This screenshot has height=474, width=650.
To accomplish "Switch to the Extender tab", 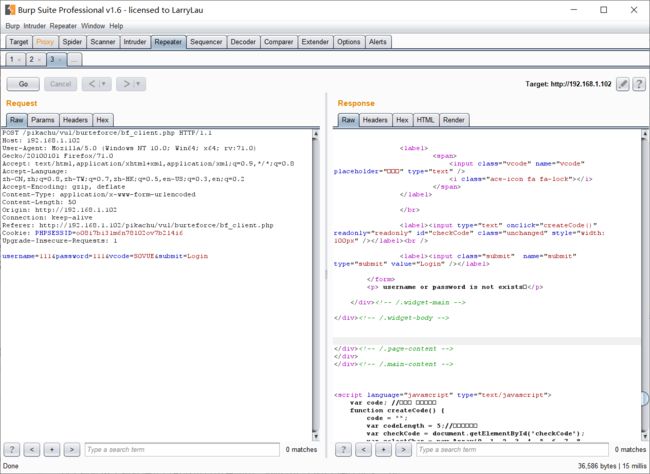I will click(x=315, y=42).
